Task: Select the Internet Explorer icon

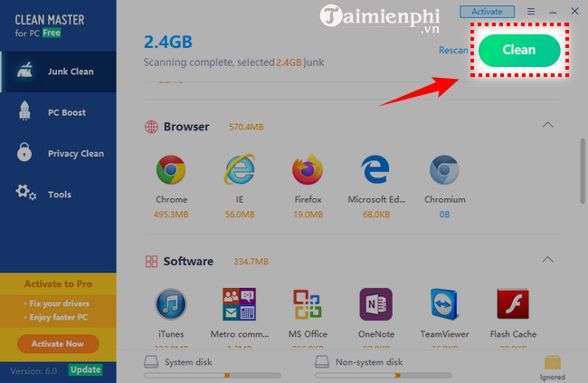Action: point(239,169)
